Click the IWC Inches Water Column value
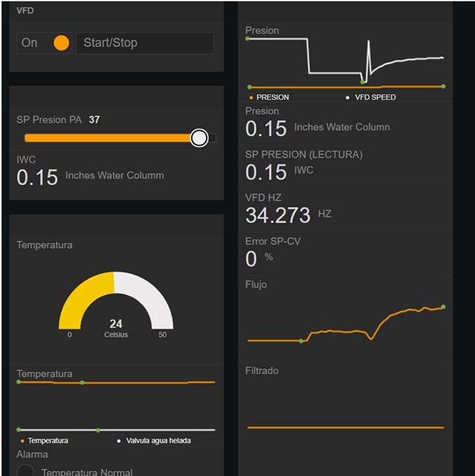The width and height of the screenshot is (475, 476). coord(37,177)
